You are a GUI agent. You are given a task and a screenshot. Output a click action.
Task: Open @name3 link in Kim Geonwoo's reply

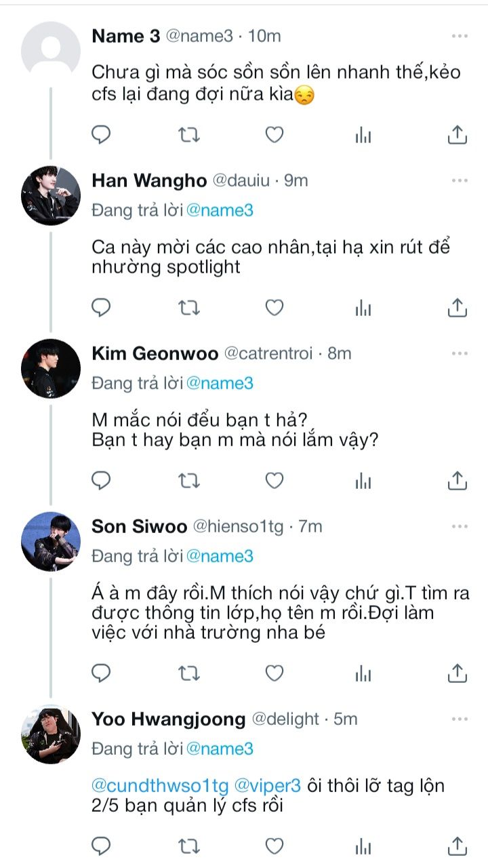tap(220, 383)
